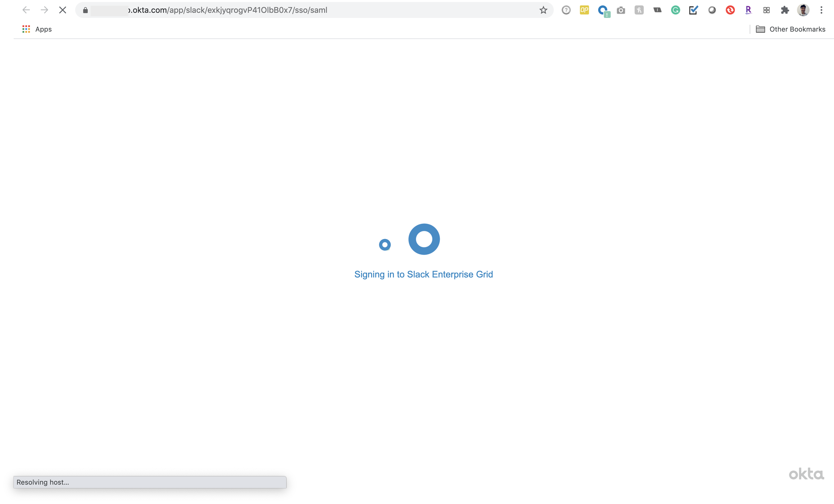
Task: Bookmark this page with the star
Action: (543, 10)
